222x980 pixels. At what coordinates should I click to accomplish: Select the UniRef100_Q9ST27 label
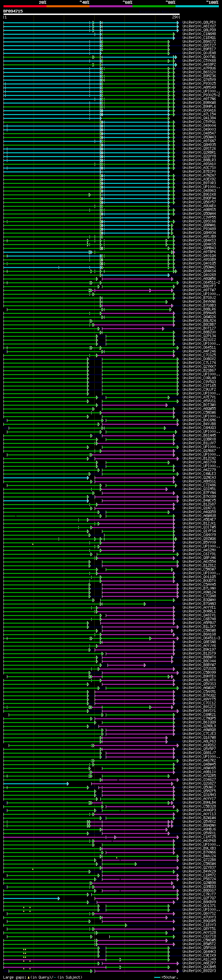[x=199, y=45]
